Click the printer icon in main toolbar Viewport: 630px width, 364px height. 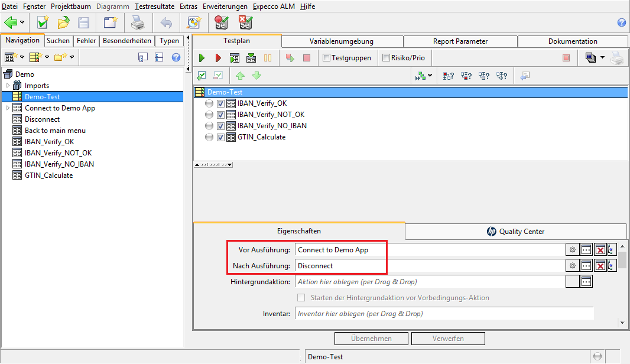coord(137,23)
